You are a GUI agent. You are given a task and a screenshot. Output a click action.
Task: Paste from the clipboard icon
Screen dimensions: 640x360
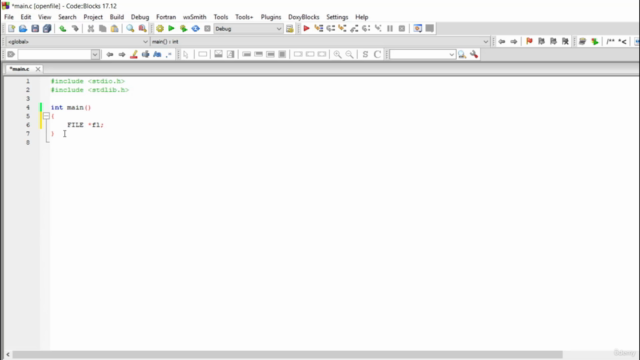pos(115,29)
